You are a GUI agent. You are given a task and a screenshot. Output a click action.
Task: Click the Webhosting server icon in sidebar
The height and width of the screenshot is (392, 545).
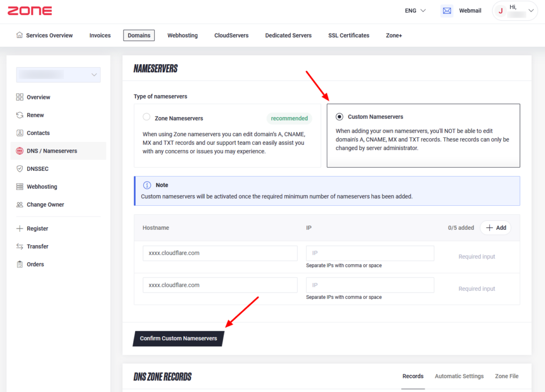(20, 187)
